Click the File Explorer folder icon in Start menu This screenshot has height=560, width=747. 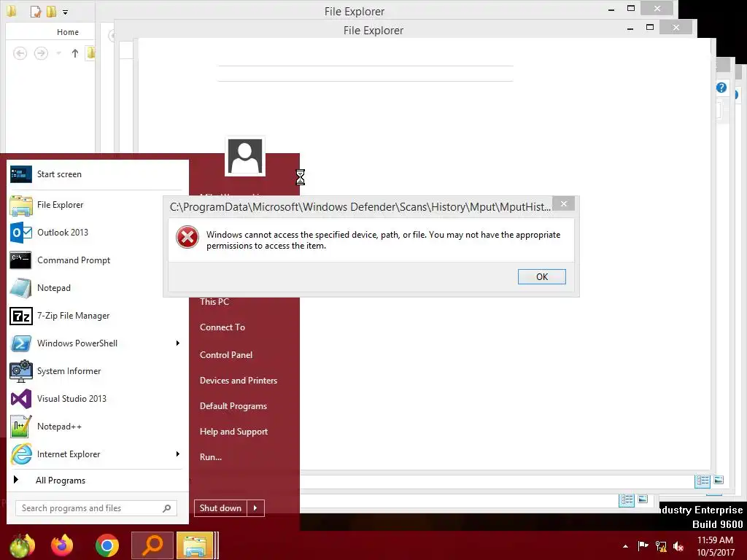coord(21,205)
